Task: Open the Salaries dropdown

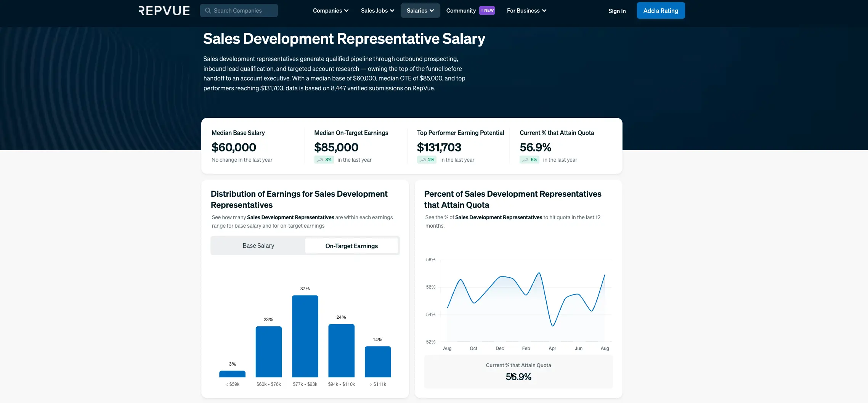Action: point(420,11)
